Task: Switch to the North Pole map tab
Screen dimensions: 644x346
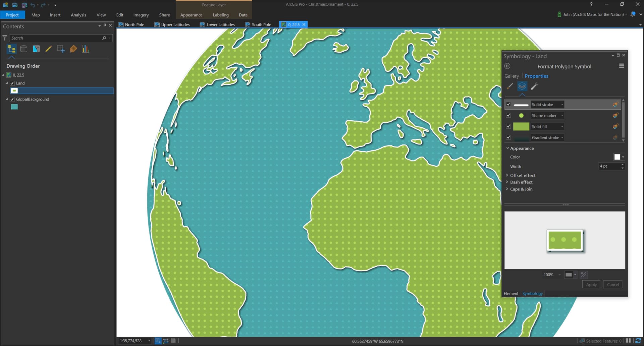Action: (131, 24)
